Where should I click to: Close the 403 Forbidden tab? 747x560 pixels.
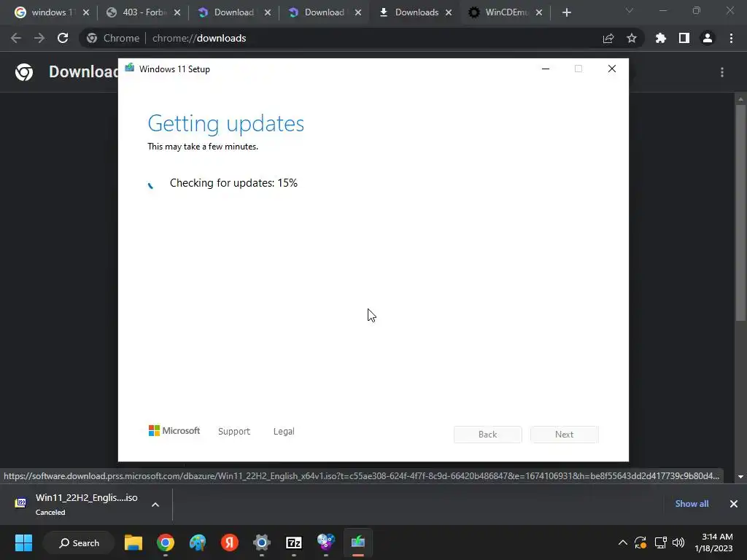tap(177, 12)
